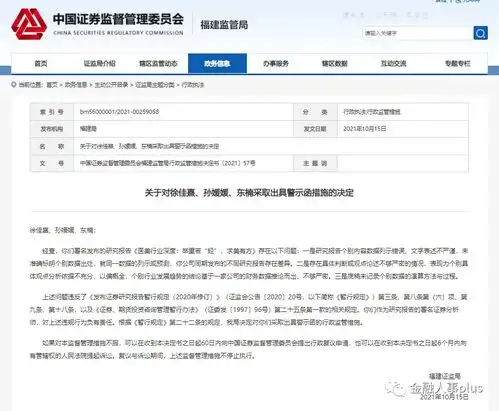Click the 福建监管局 header title
Viewport: 499px width, 411px height.
[224, 25]
